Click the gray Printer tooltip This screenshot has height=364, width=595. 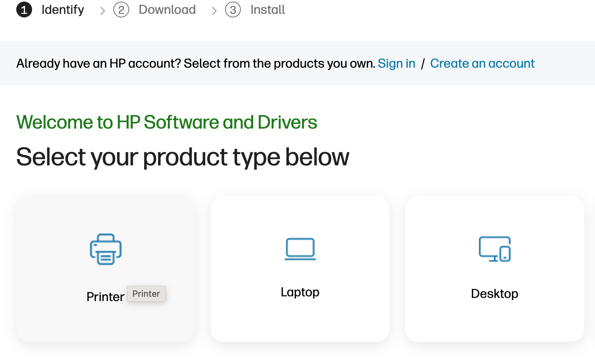pyautogui.click(x=146, y=294)
